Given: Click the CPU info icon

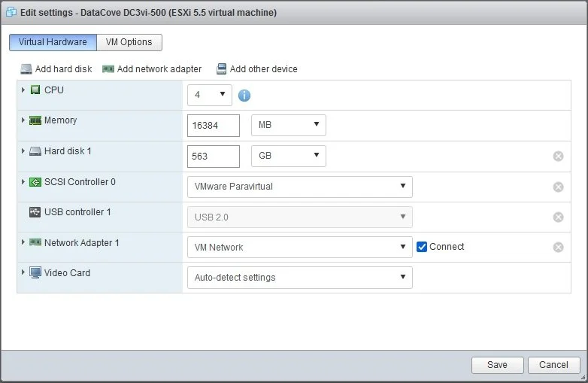Looking at the screenshot, I should coord(244,96).
